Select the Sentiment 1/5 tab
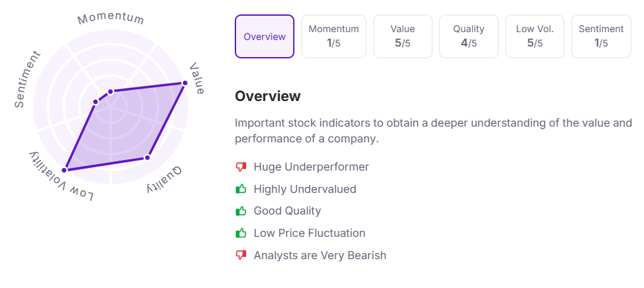This screenshot has height=288, width=644. click(601, 37)
